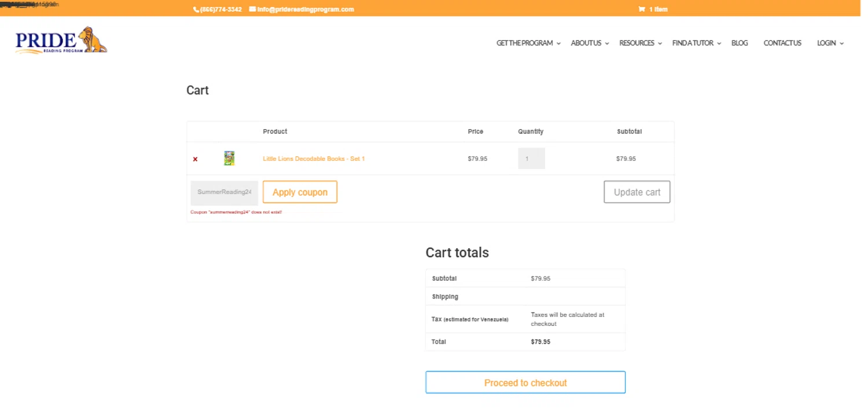
Task: Click the Cart page heading
Action: point(197,90)
